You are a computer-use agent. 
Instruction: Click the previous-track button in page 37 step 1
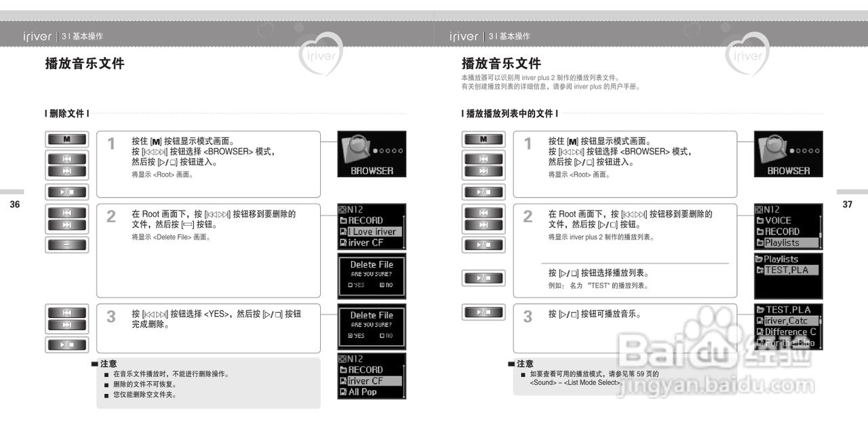click(483, 158)
